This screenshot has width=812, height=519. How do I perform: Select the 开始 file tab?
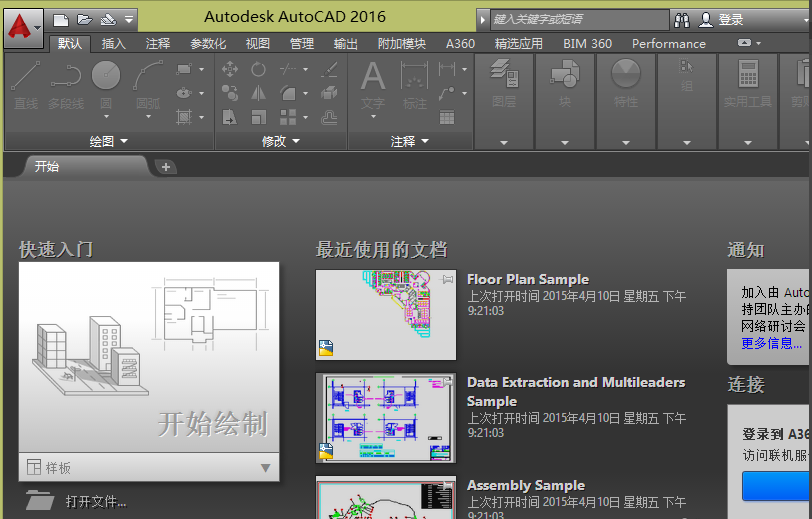click(85, 166)
